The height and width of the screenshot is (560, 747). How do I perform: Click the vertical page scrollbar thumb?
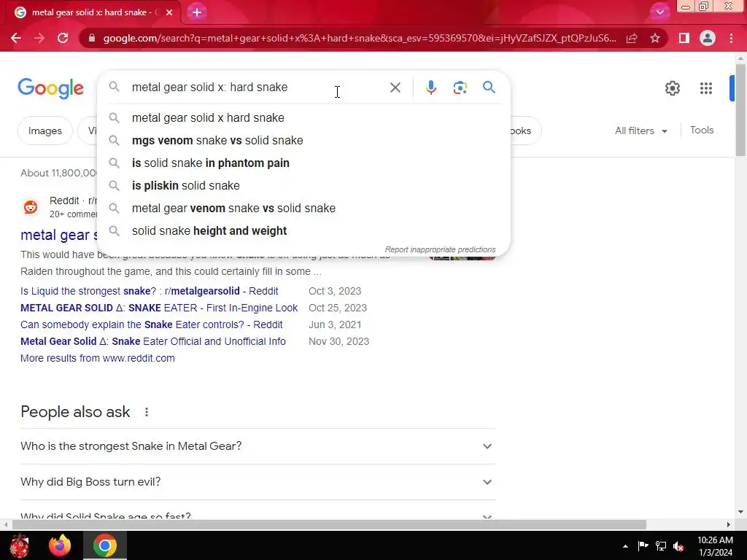click(740, 109)
